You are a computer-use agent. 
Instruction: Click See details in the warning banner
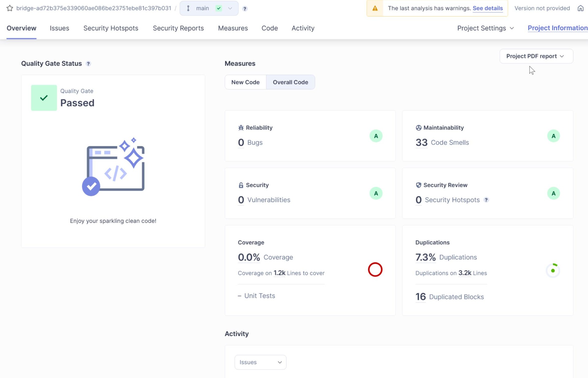pos(488,8)
